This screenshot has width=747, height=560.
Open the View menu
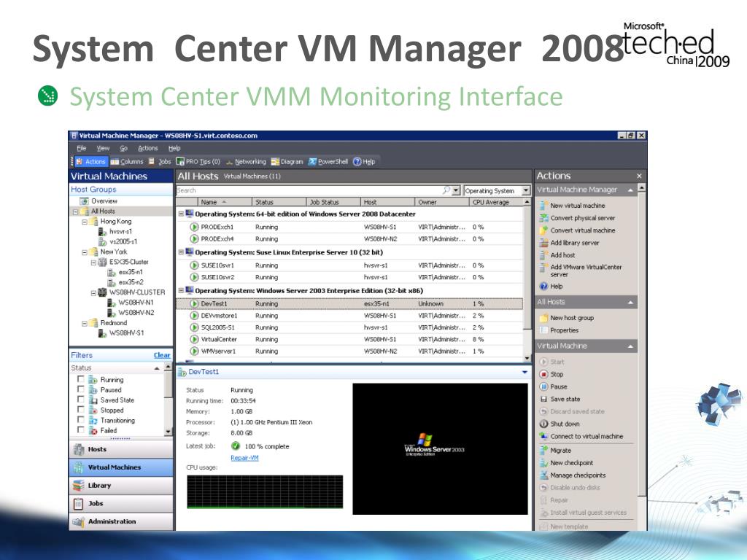coord(103,149)
